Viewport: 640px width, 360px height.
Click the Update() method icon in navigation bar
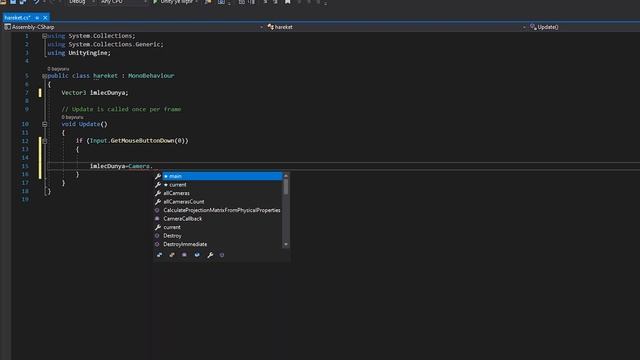(x=533, y=27)
